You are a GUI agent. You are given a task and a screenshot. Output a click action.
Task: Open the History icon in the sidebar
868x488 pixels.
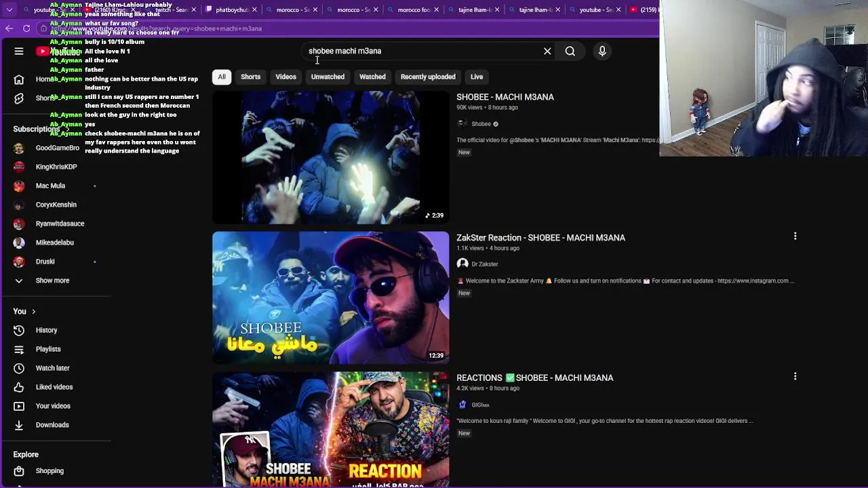[19, 330]
